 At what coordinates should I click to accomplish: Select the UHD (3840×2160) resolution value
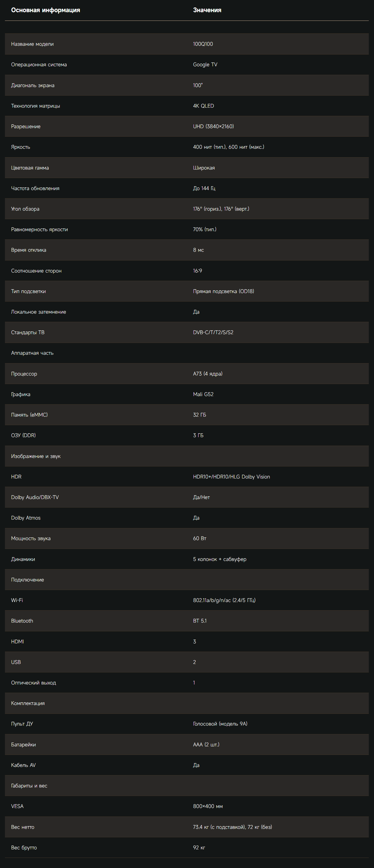tap(213, 126)
